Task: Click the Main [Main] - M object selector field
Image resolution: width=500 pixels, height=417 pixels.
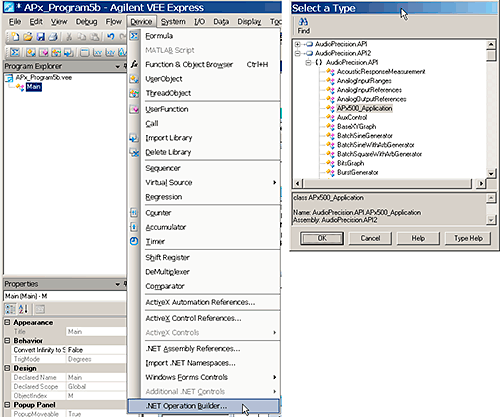Action: [65, 296]
